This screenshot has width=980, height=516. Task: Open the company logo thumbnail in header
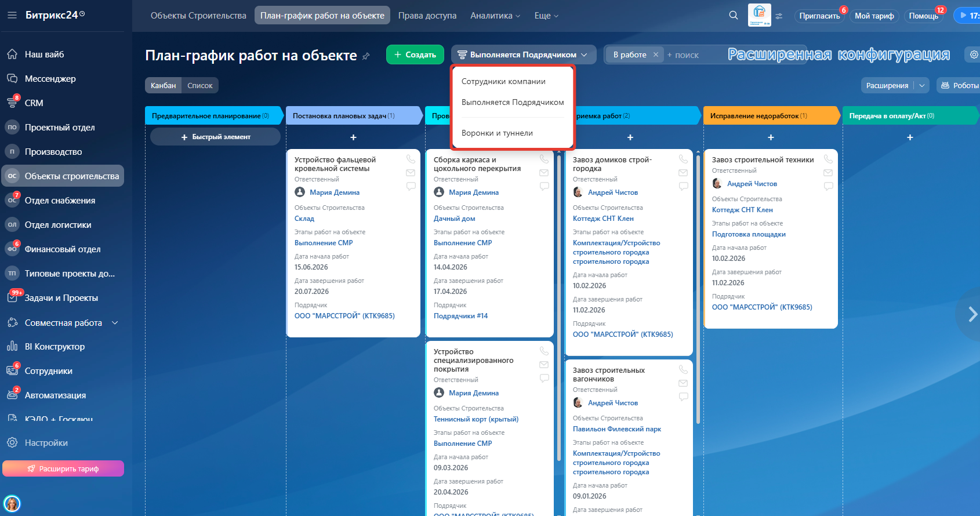[760, 15]
